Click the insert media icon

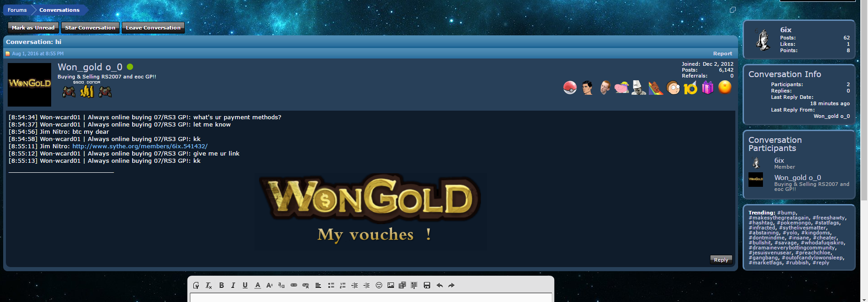(x=402, y=285)
